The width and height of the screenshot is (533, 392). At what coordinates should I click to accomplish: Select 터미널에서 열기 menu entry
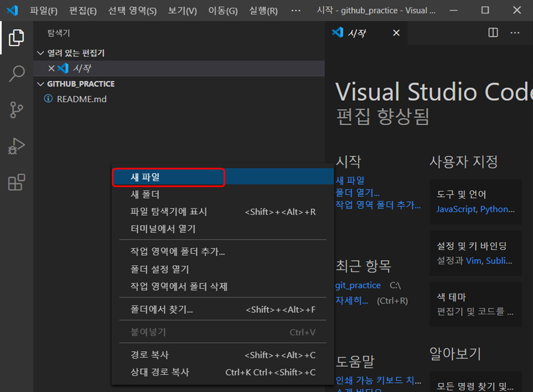[x=222, y=229]
